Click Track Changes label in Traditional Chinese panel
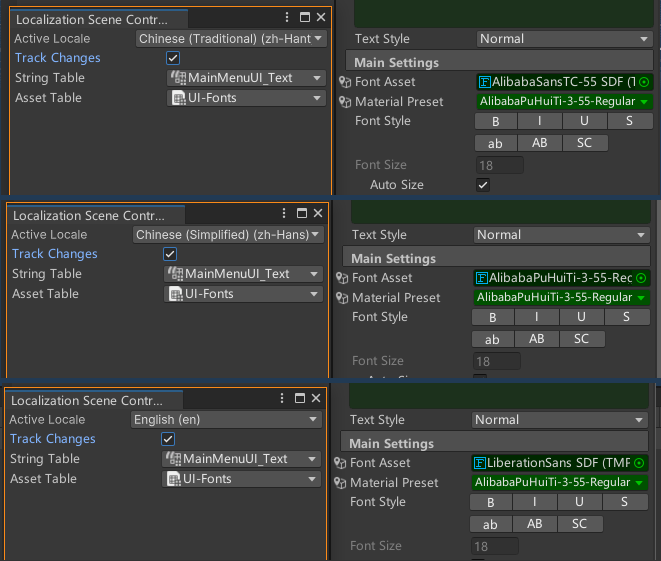 tap(58, 58)
